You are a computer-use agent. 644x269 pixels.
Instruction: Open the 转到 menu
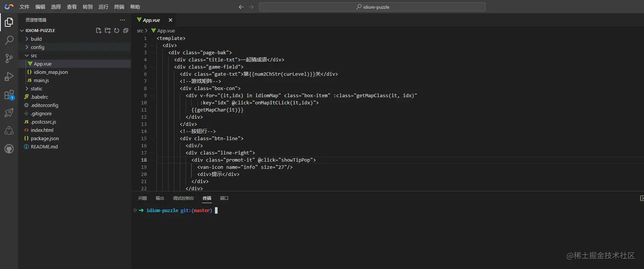pos(87,7)
